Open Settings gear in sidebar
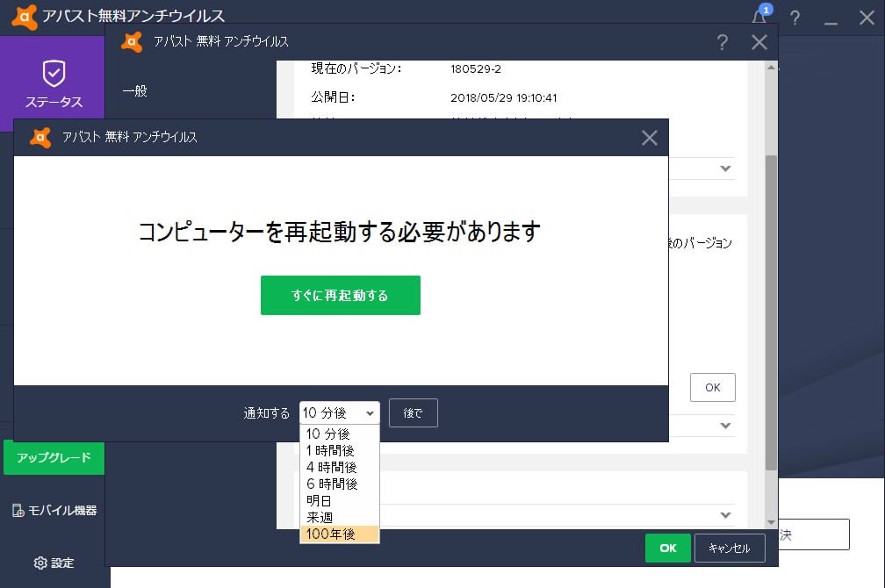885x588 pixels. point(54,563)
